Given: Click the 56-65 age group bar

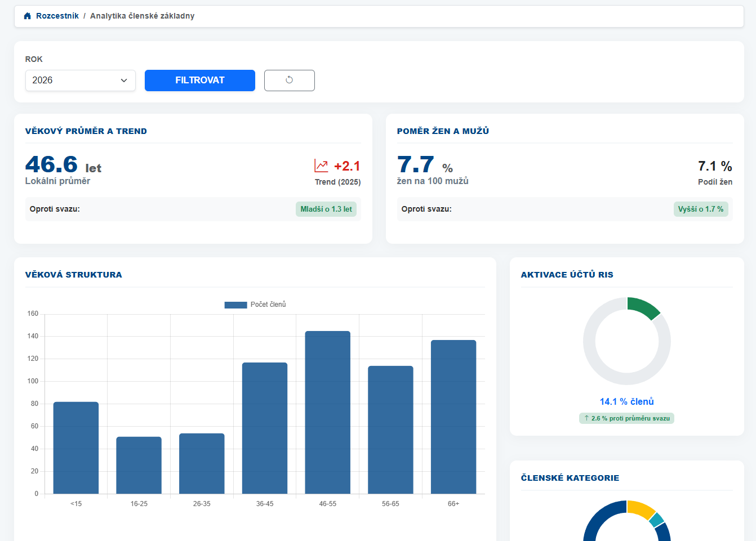Looking at the screenshot, I should (x=390, y=430).
